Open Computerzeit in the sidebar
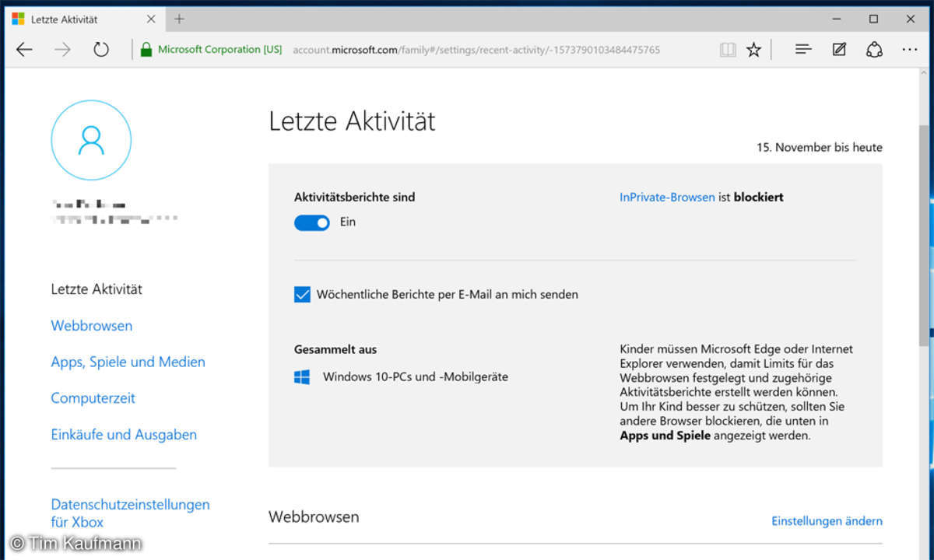This screenshot has height=560, width=934. coord(93,398)
